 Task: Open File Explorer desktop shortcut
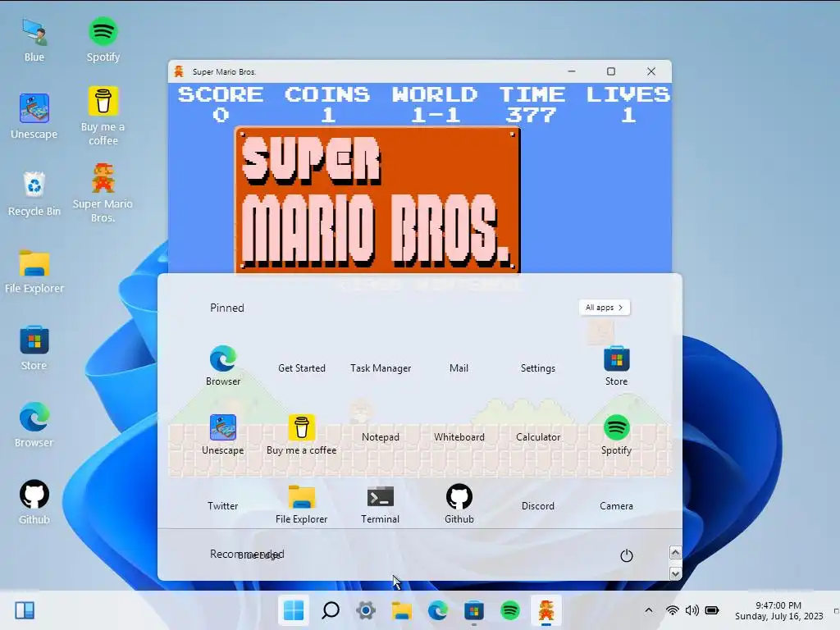[x=34, y=272]
